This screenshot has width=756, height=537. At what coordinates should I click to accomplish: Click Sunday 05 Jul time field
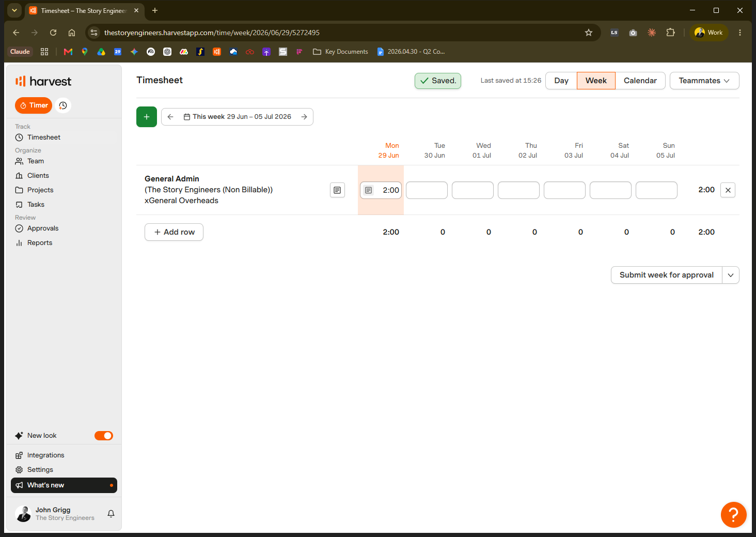click(656, 190)
